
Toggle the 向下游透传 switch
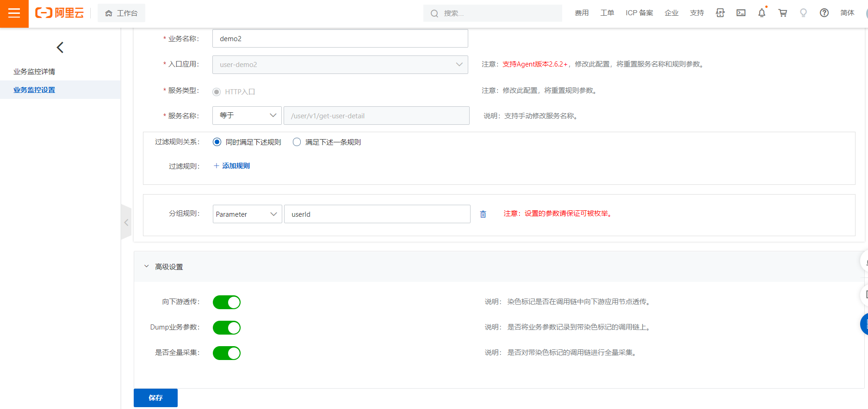tap(227, 302)
